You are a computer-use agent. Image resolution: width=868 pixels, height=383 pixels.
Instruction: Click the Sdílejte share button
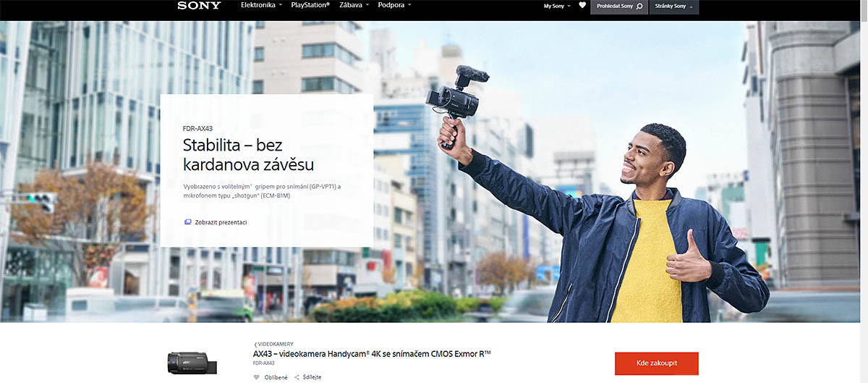(308, 377)
